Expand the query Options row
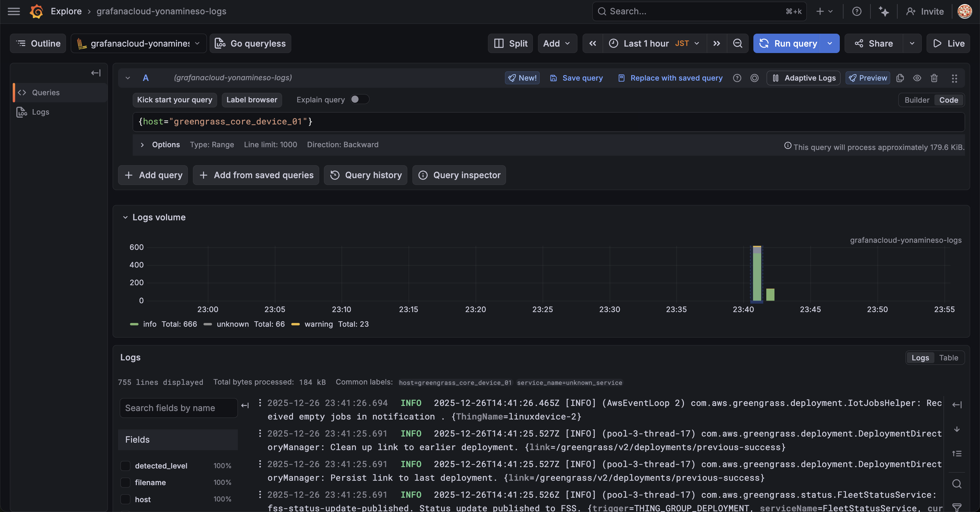The image size is (980, 512). [x=142, y=145]
